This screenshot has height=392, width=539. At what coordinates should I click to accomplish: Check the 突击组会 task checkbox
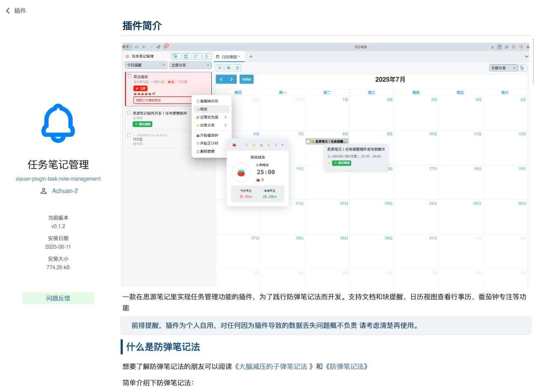[x=130, y=76]
